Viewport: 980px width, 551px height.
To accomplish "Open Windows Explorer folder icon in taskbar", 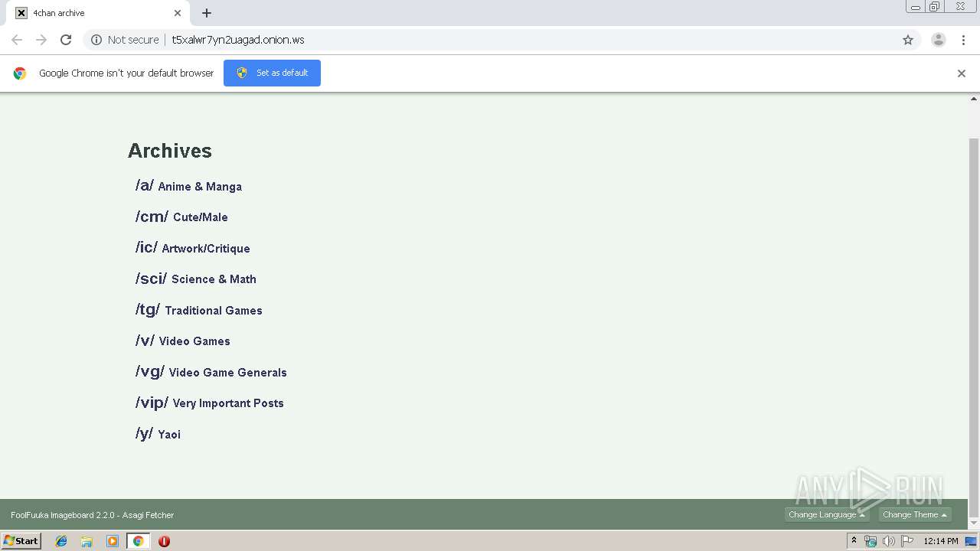I will click(x=87, y=541).
